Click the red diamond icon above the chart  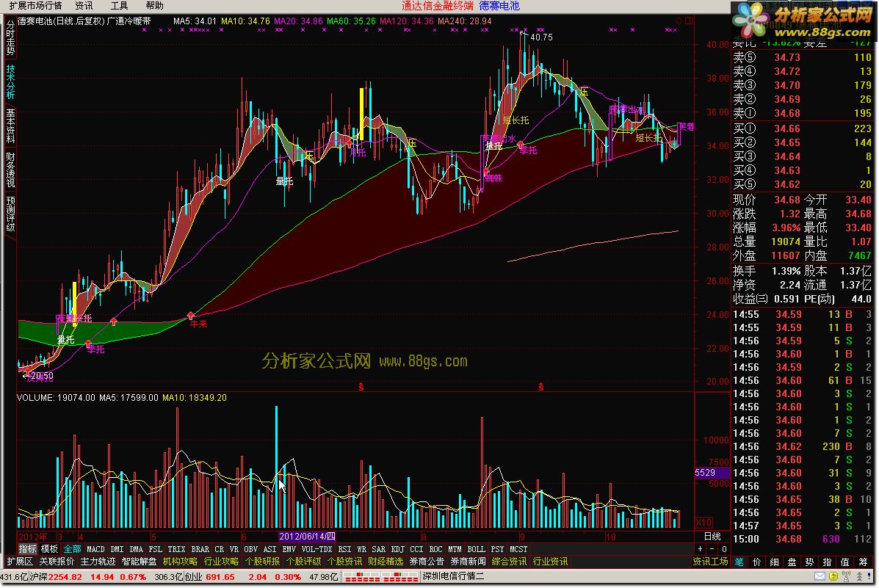[679, 21]
